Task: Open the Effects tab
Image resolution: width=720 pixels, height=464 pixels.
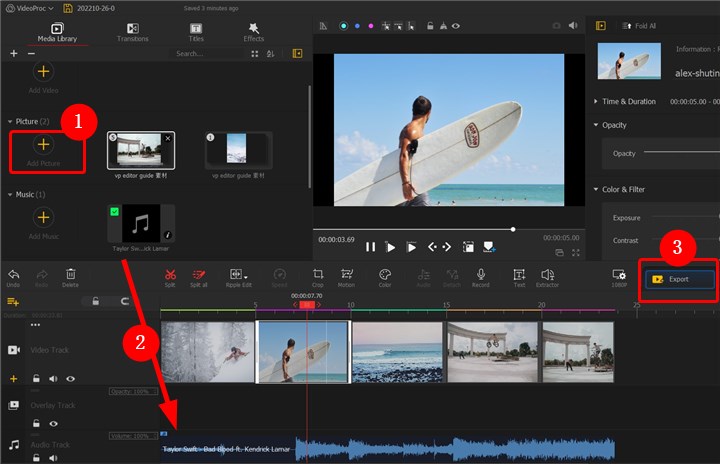Action: (254, 32)
